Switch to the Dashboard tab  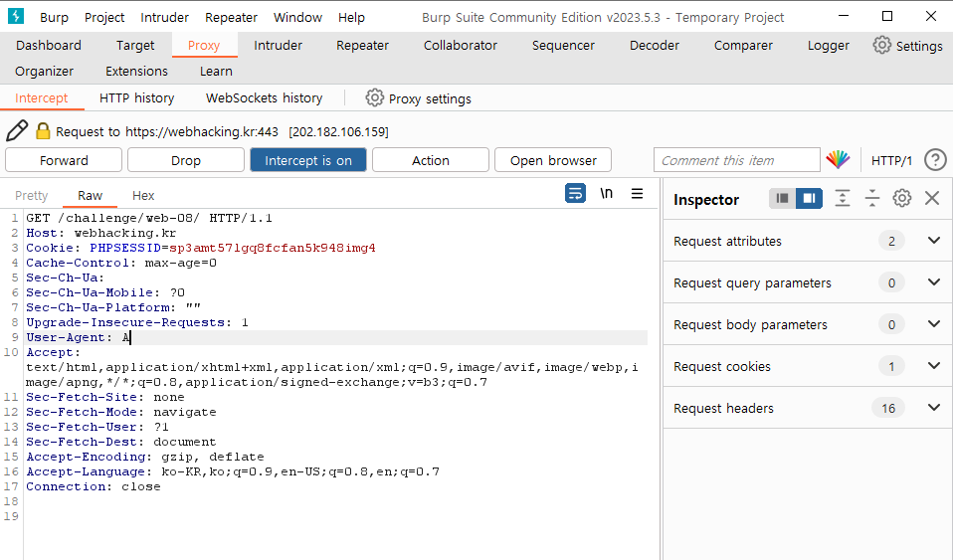pyautogui.click(x=49, y=45)
